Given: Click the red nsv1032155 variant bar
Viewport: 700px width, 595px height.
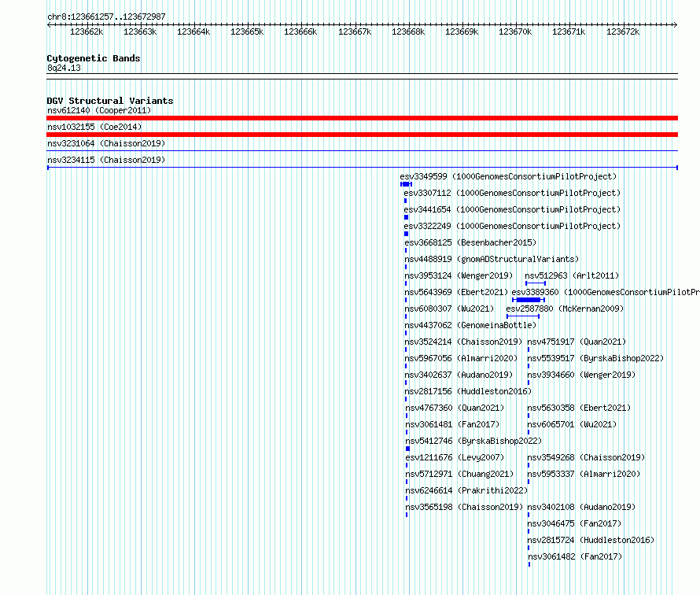Looking at the screenshot, I should tap(362, 135).
